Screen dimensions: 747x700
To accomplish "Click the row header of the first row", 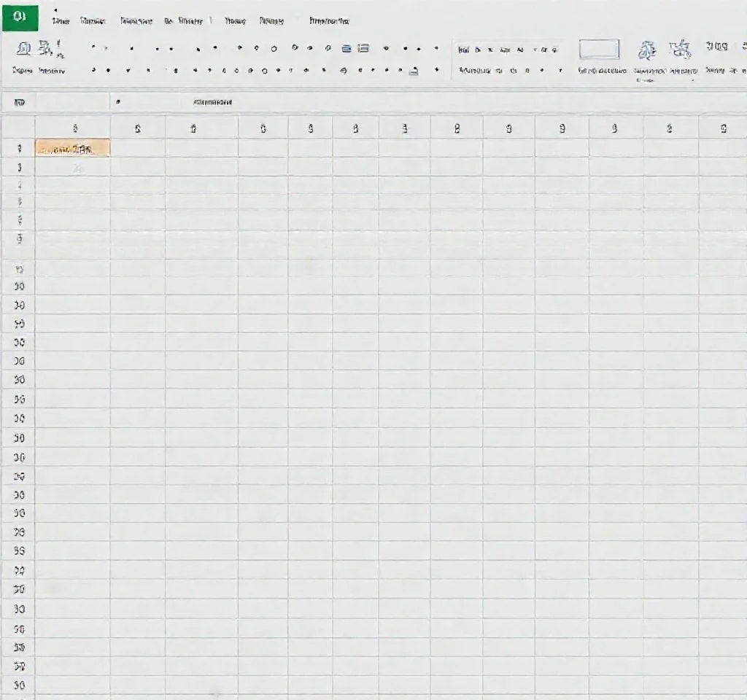I will point(19,149).
